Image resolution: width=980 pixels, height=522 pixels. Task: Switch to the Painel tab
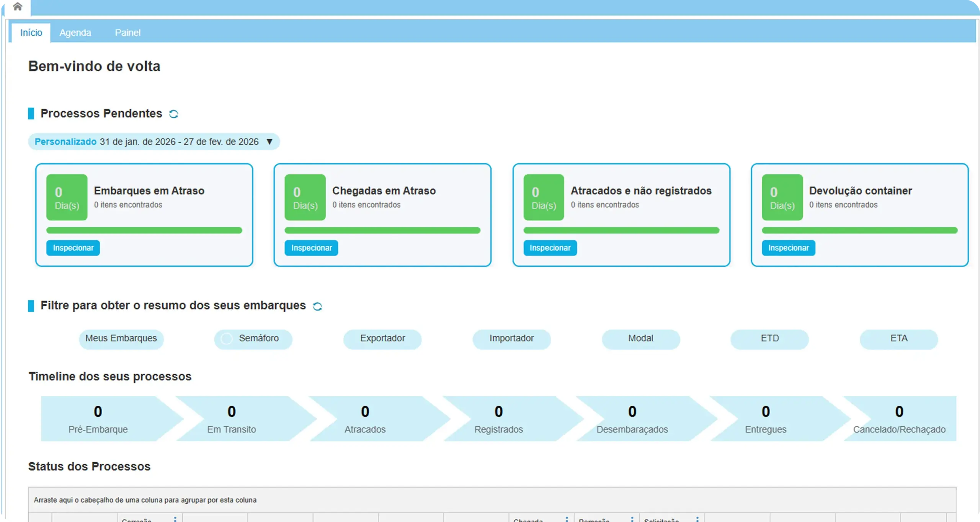(127, 33)
